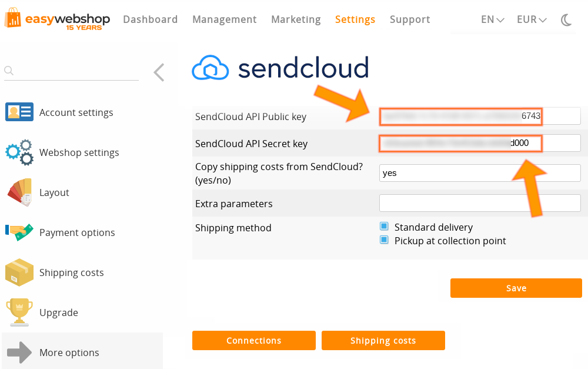Select the Account settings icon
Viewport: 588px width, 369px height.
pyautogui.click(x=19, y=112)
